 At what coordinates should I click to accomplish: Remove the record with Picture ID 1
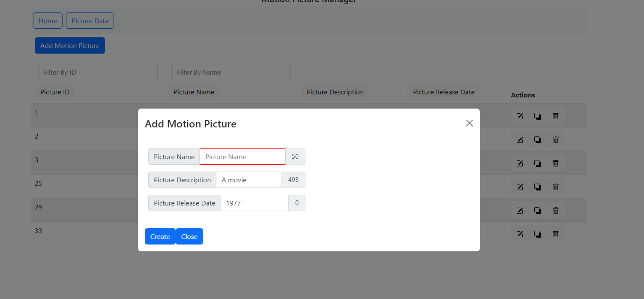tap(555, 116)
